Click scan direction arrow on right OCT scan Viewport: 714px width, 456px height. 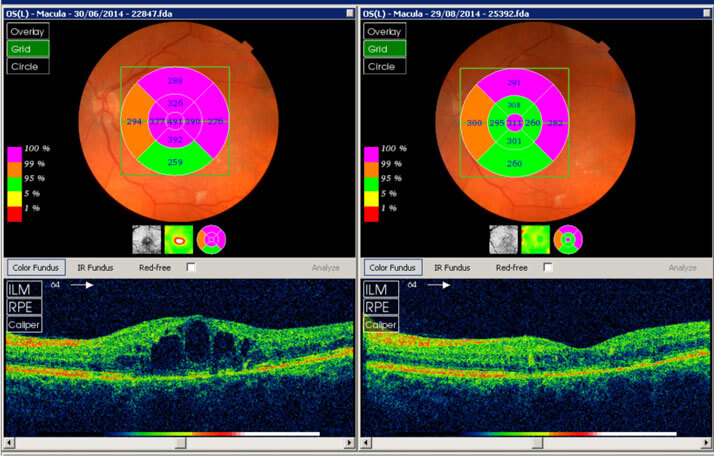[439, 285]
